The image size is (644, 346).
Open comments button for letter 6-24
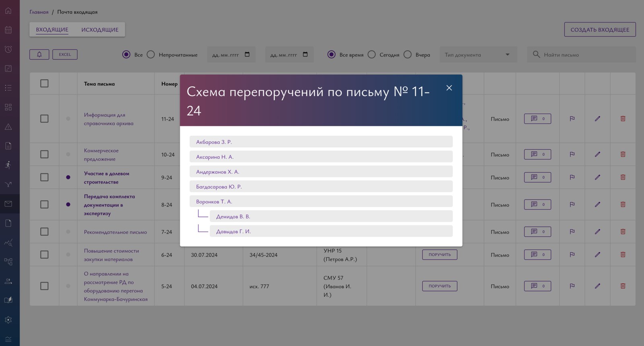537,254
